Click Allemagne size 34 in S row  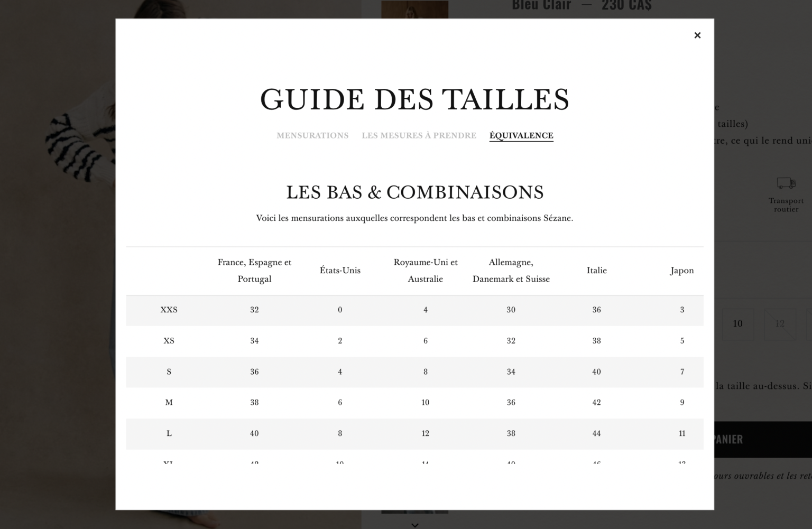[x=511, y=372]
